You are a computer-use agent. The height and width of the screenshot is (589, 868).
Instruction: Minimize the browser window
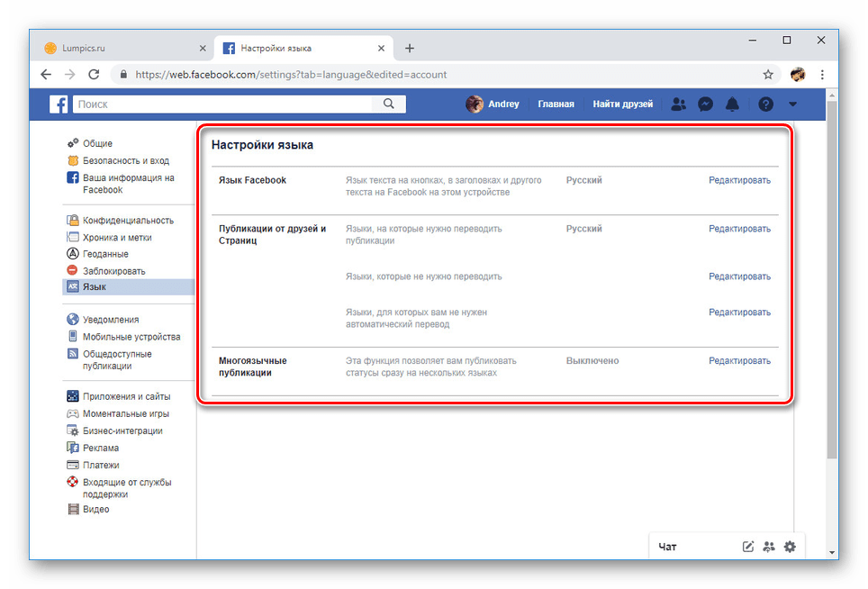tap(753, 41)
